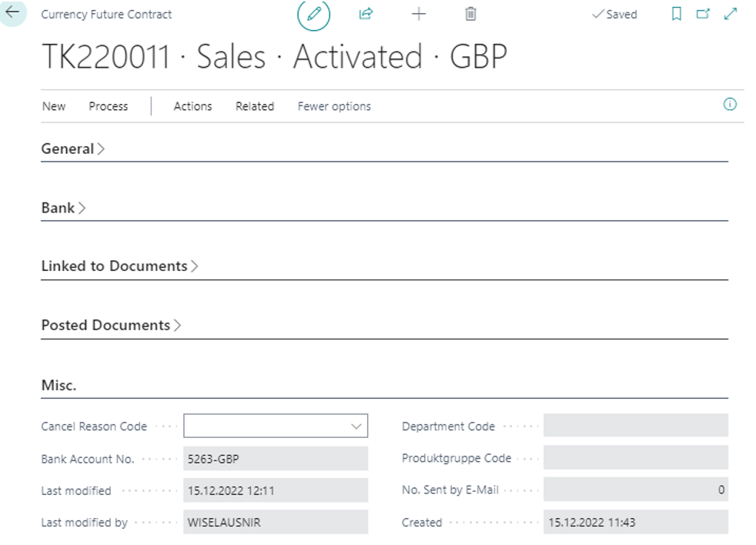Expand the General section
The width and height of the screenshot is (756, 545).
coord(68,149)
